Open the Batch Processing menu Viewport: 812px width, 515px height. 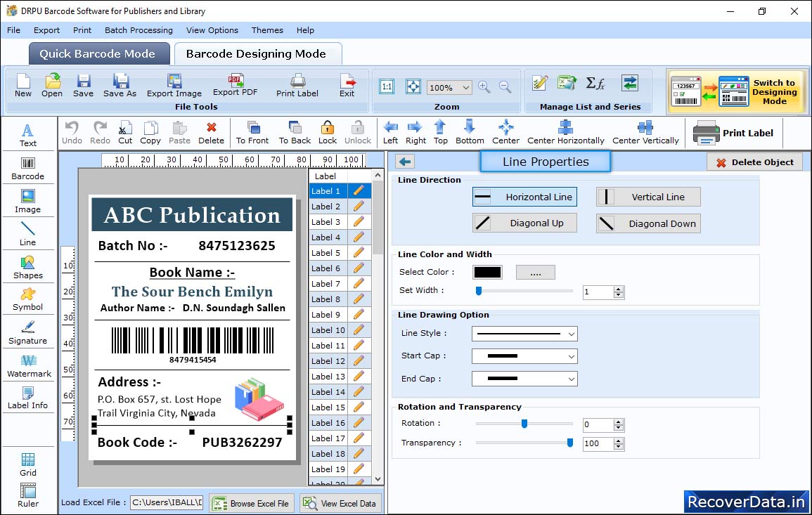138,30
